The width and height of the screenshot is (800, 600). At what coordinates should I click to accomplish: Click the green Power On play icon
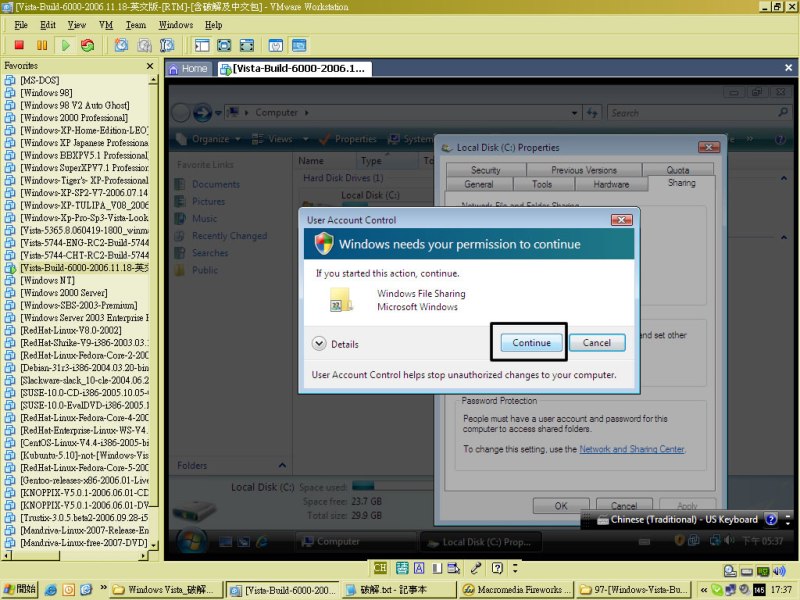pyautogui.click(x=65, y=45)
